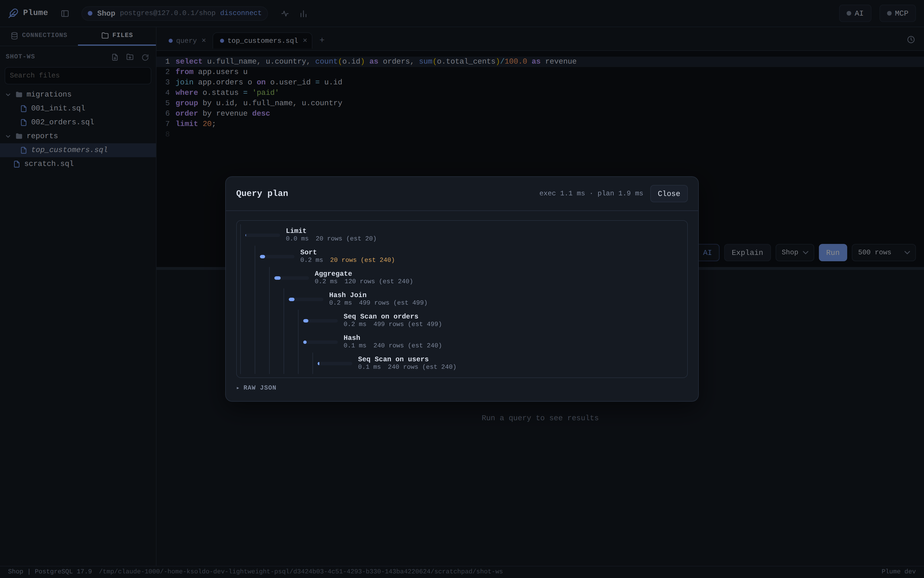Switch to the Connections tab
The height and width of the screenshot is (578, 924).
point(39,36)
